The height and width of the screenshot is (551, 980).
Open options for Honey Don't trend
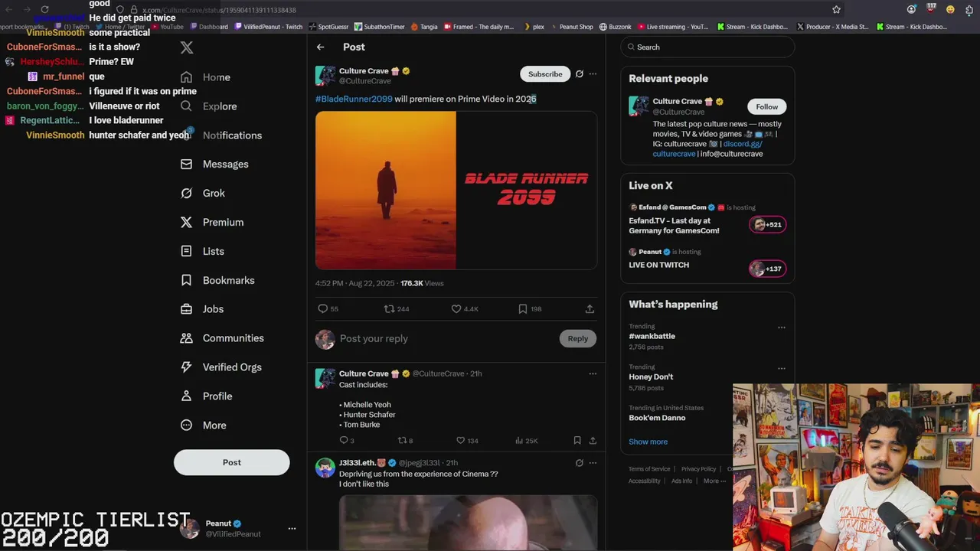(x=782, y=367)
